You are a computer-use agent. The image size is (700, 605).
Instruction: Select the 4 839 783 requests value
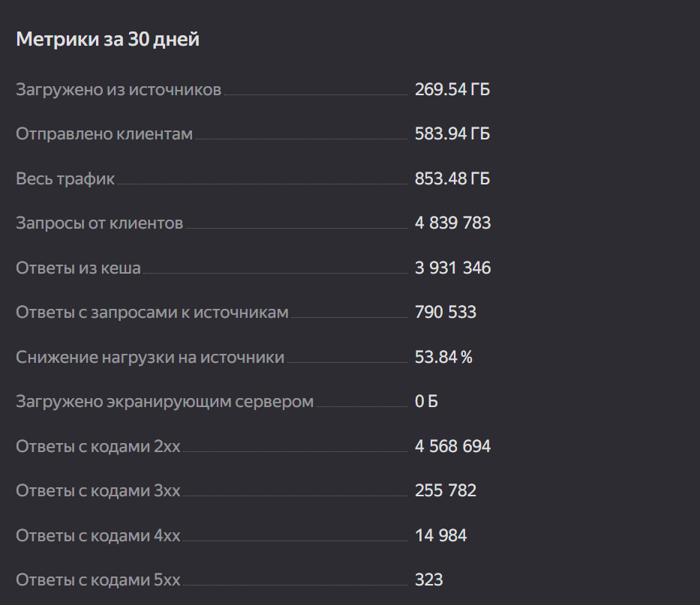pos(452,223)
